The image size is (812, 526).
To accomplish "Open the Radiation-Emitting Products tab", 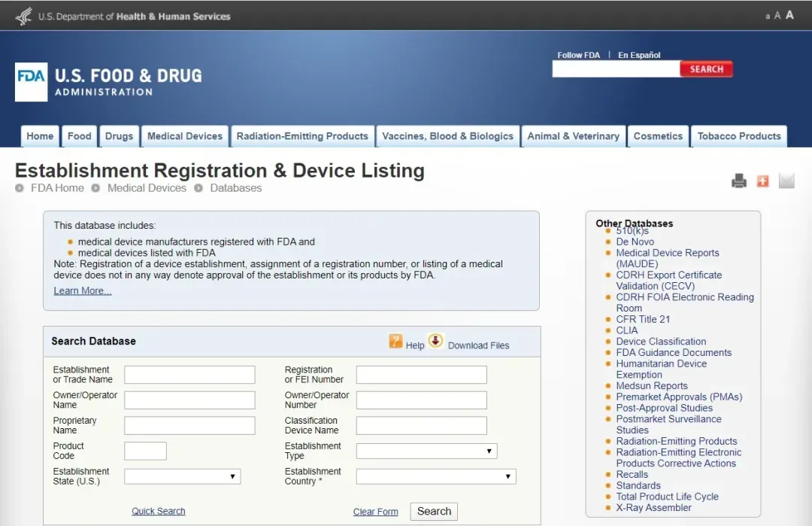I will pos(302,136).
